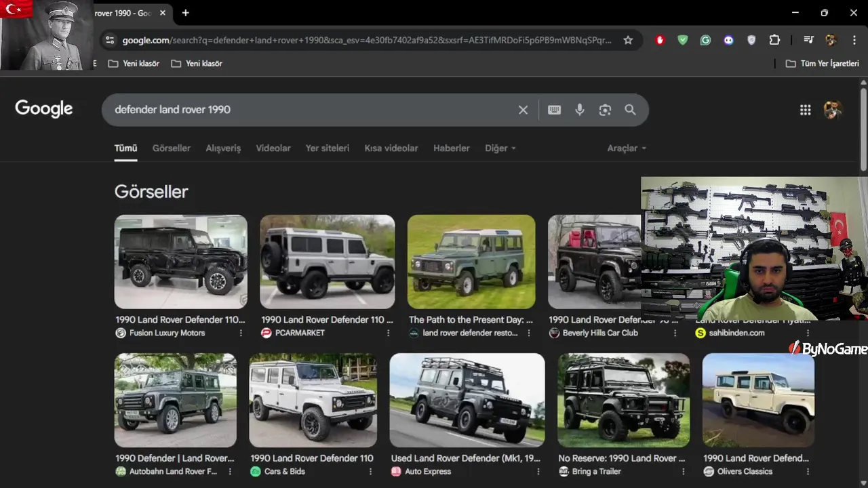Open more options for Autobahn Land Rover result
The width and height of the screenshot is (868, 488).
pos(230,472)
